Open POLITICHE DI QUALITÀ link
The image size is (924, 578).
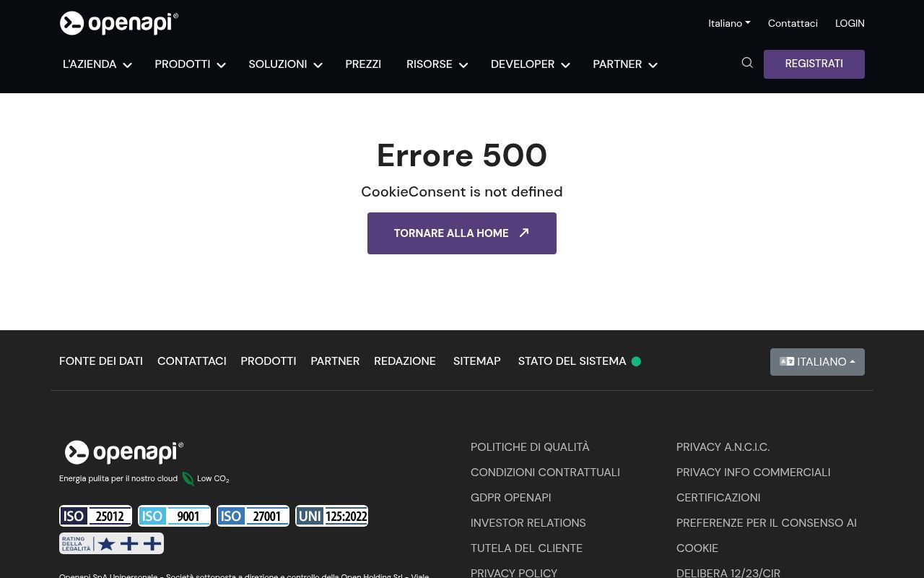click(x=530, y=447)
